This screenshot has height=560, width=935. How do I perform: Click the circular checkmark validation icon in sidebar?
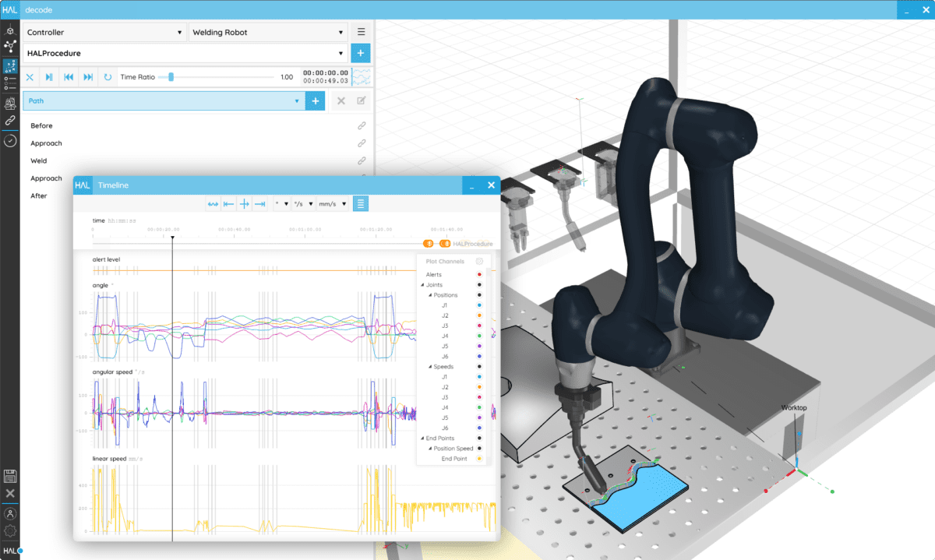pyautogui.click(x=10, y=141)
